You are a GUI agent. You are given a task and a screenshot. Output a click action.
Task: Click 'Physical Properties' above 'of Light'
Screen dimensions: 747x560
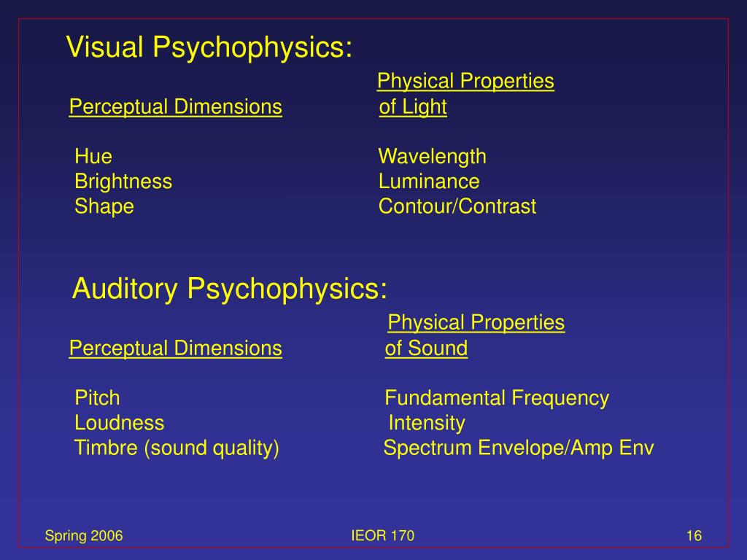(465, 81)
